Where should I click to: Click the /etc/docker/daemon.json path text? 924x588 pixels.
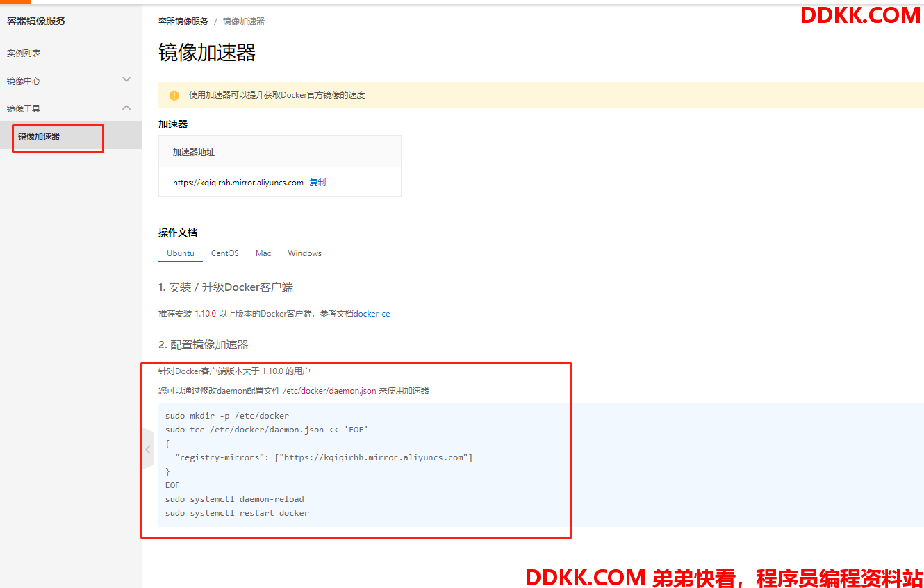(x=329, y=391)
